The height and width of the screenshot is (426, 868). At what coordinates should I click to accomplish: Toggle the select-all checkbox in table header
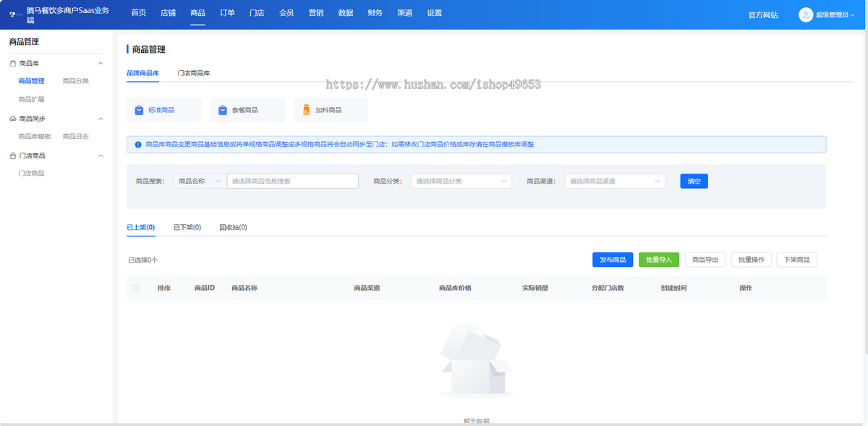coord(135,288)
